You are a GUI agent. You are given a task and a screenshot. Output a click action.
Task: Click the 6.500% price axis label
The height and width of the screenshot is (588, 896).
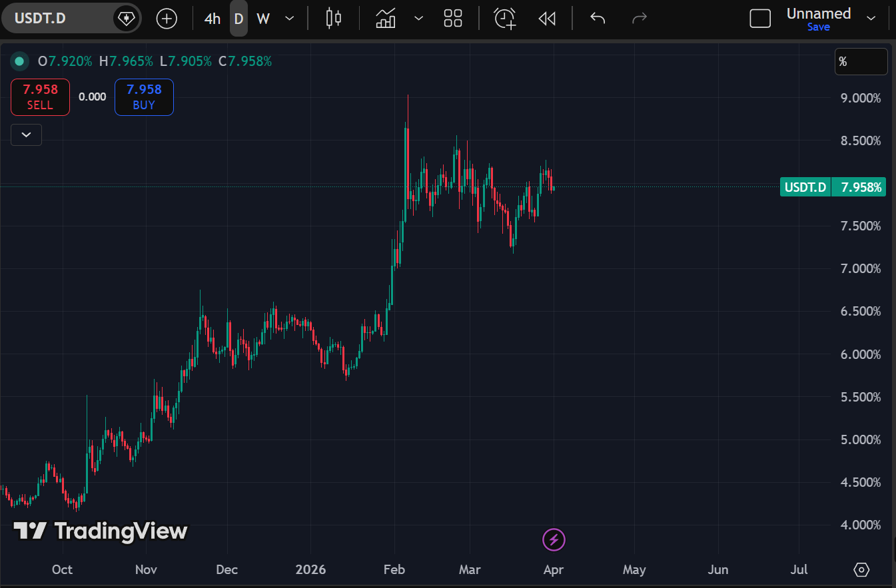click(859, 311)
